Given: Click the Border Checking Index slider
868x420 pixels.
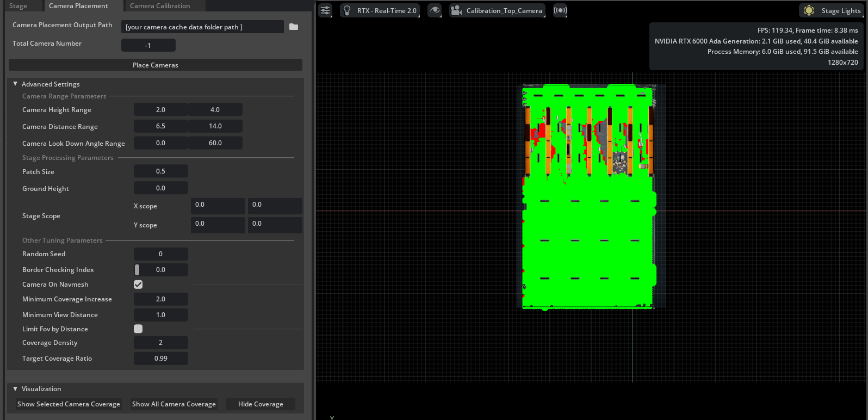Looking at the screenshot, I should (160, 270).
